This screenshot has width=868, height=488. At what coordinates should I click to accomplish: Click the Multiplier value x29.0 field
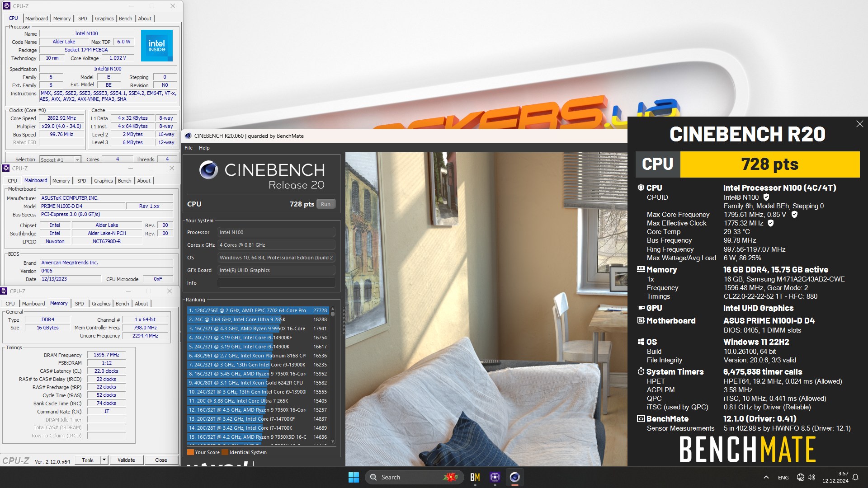click(x=61, y=126)
